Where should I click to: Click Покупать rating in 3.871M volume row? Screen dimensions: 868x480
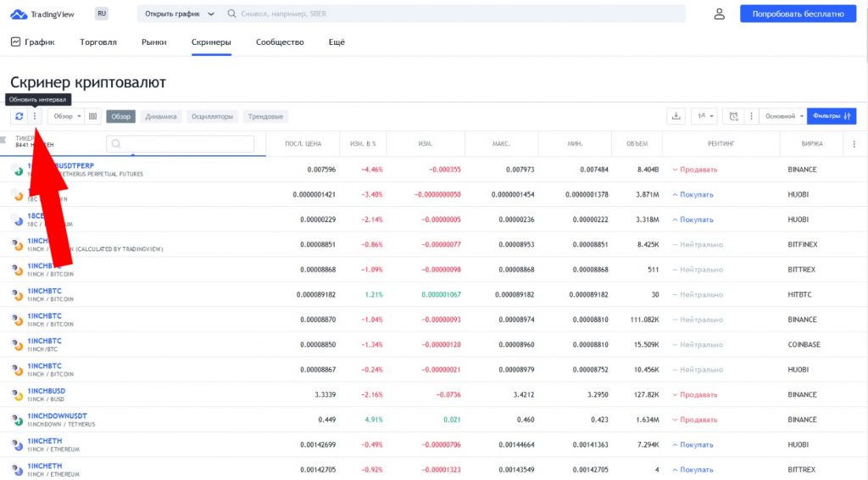693,194
